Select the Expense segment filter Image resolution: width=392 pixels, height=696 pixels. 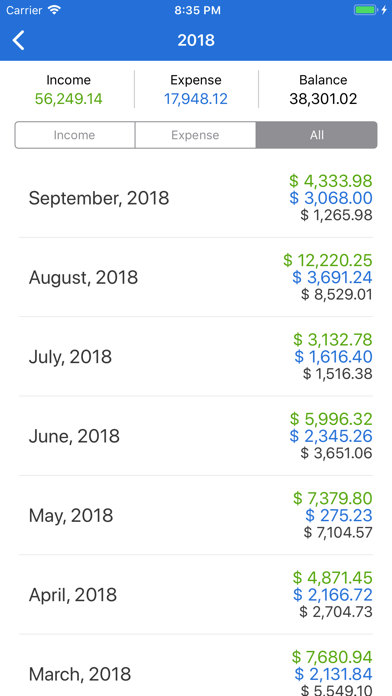(195, 135)
